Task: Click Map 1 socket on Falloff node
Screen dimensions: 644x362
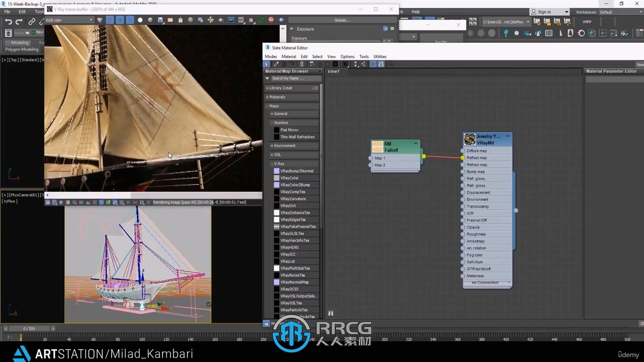Action: pos(371,158)
